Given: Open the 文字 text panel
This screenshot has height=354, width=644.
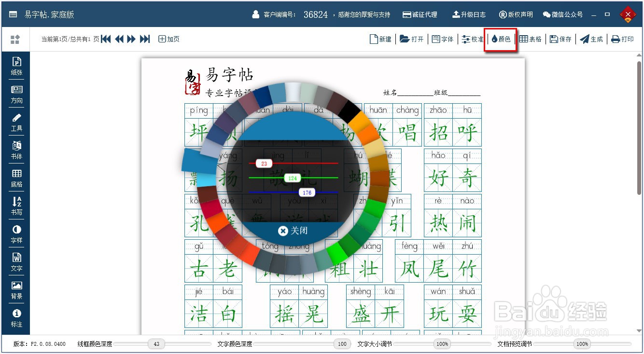Looking at the screenshot, I should click(16, 262).
